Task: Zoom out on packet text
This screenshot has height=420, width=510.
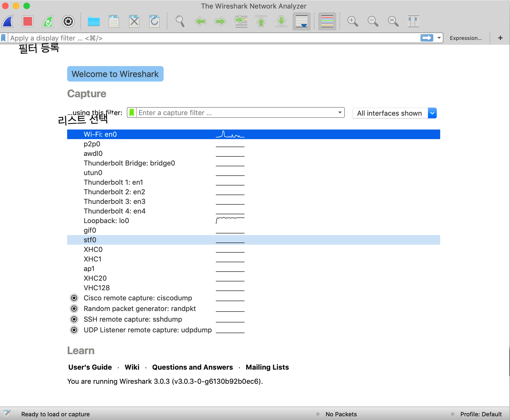Action: [373, 21]
